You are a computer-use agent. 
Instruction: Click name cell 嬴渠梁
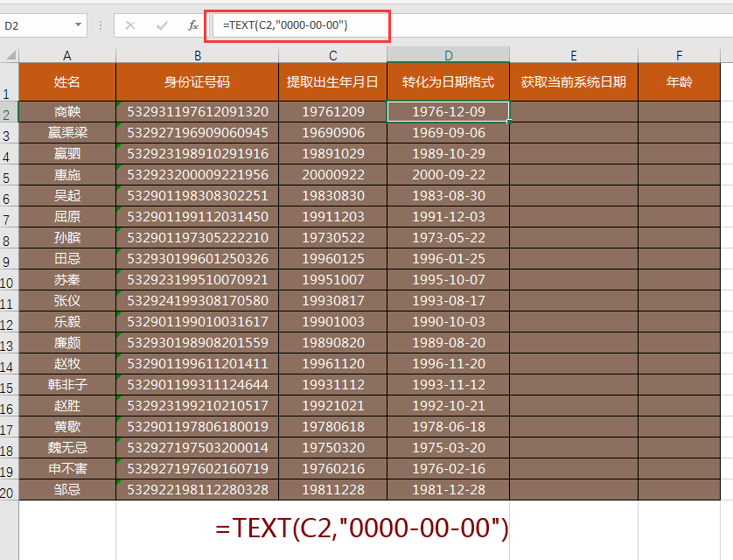(67, 133)
